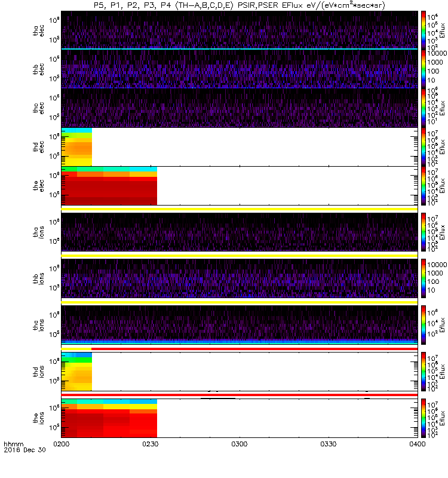Image resolution: width=448 pixels, height=478 pixels.
Task: Click the 0400 time tick label
Action: pyautogui.click(x=417, y=444)
